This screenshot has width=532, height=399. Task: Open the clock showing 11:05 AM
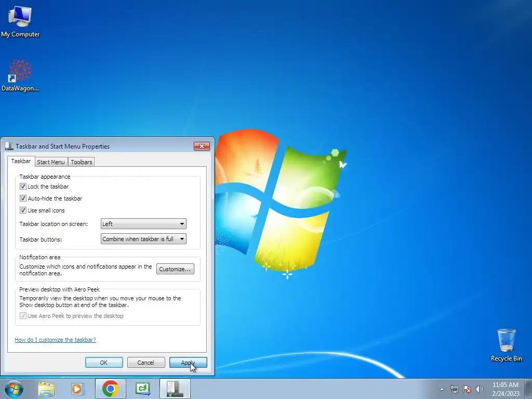[506, 389]
